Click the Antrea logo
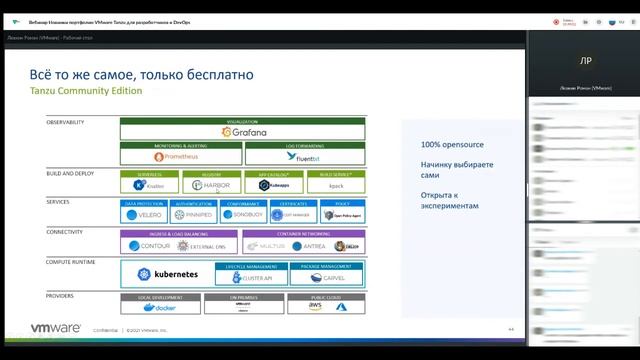 click(x=309, y=246)
